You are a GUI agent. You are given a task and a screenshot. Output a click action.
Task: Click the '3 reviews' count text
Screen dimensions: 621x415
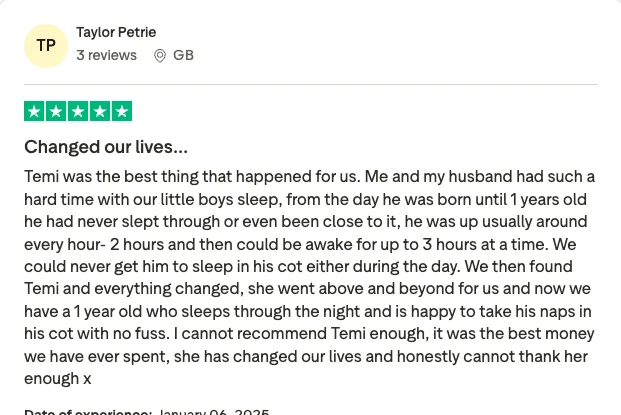[107, 55]
